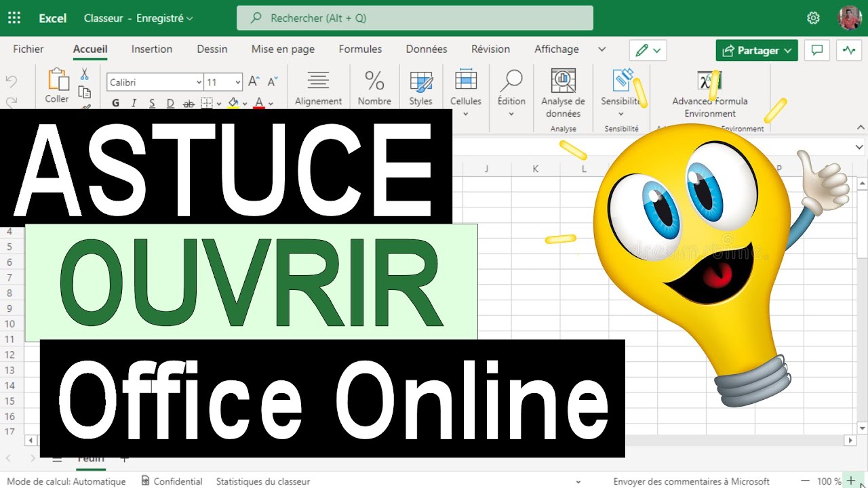The height and width of the screenshot is (488, 868).
Task: Open Statistiques du classeur
Action: click(263, 481)
